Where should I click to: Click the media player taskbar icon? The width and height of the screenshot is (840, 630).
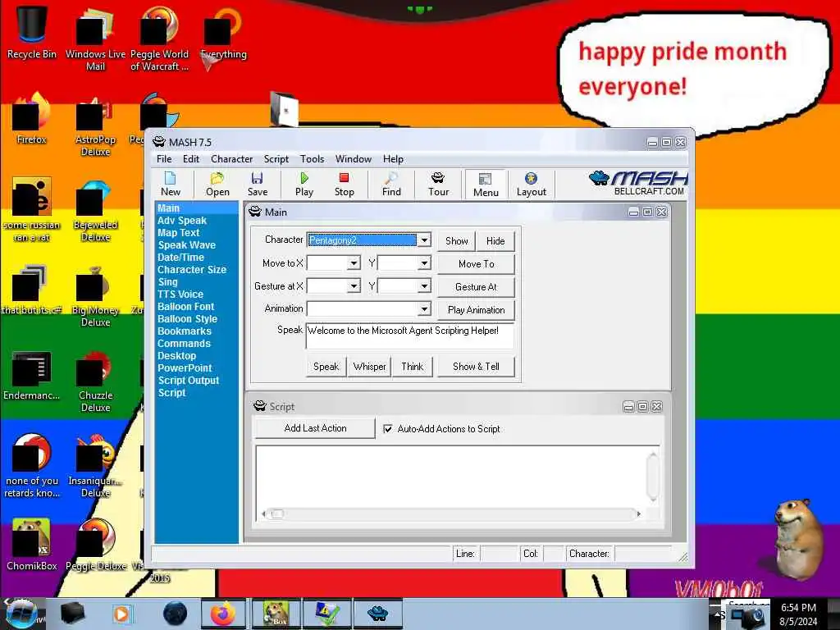[121, 614]
